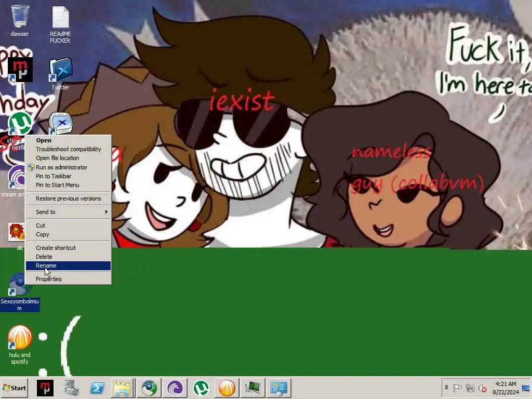Select the red MP desktop shortcut
Viewport: 532px width, 399px height.
click(x=20, y=70)
